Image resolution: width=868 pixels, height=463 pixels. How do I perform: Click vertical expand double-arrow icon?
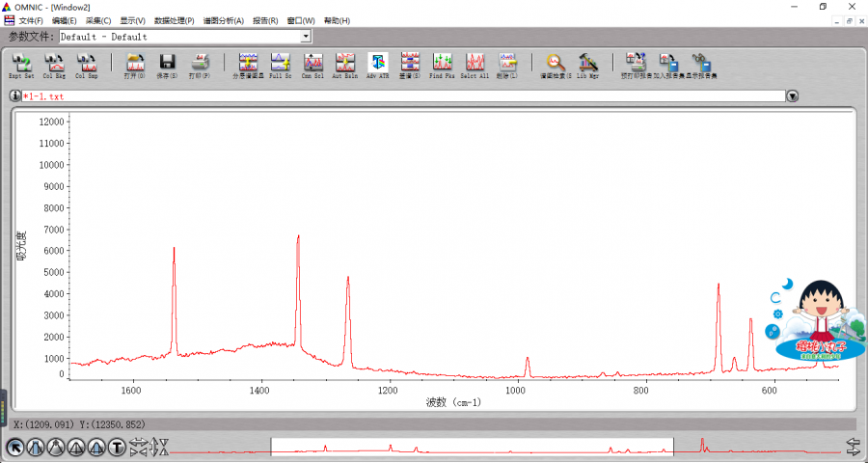(x=154, y=447)
